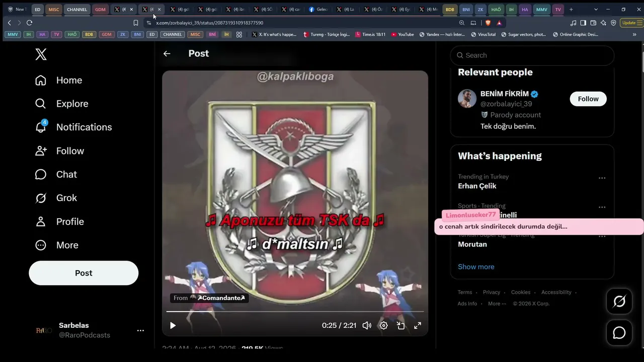Open options for the Sports trending item
The image size is (644, 362).
[602, 207]
